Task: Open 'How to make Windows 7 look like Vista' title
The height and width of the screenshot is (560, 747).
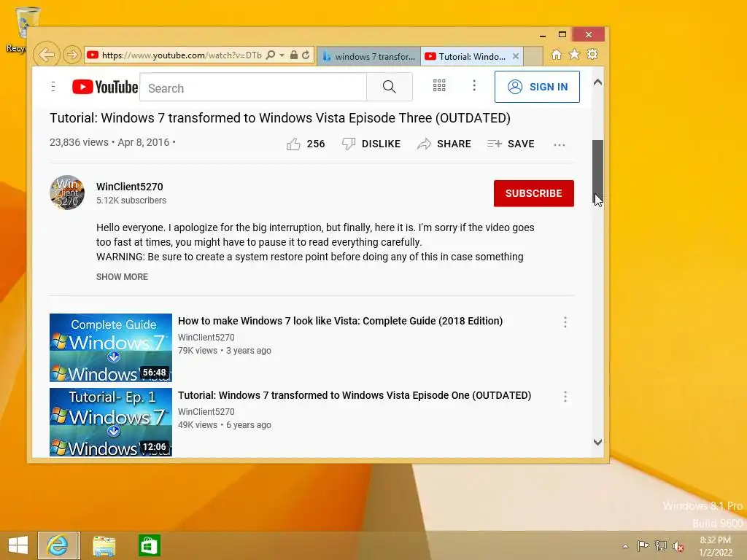Action: coord(340,321)
